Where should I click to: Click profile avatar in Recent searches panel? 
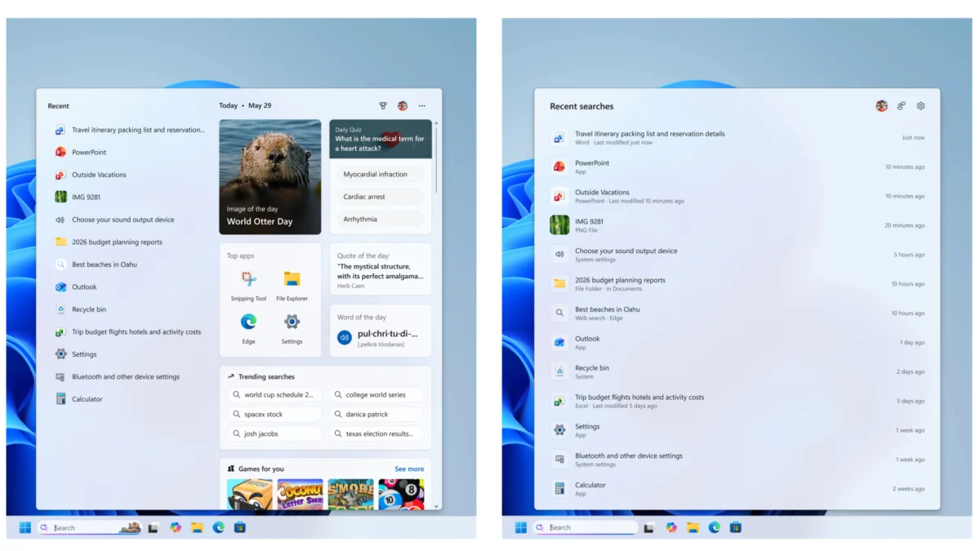point(881,106)
